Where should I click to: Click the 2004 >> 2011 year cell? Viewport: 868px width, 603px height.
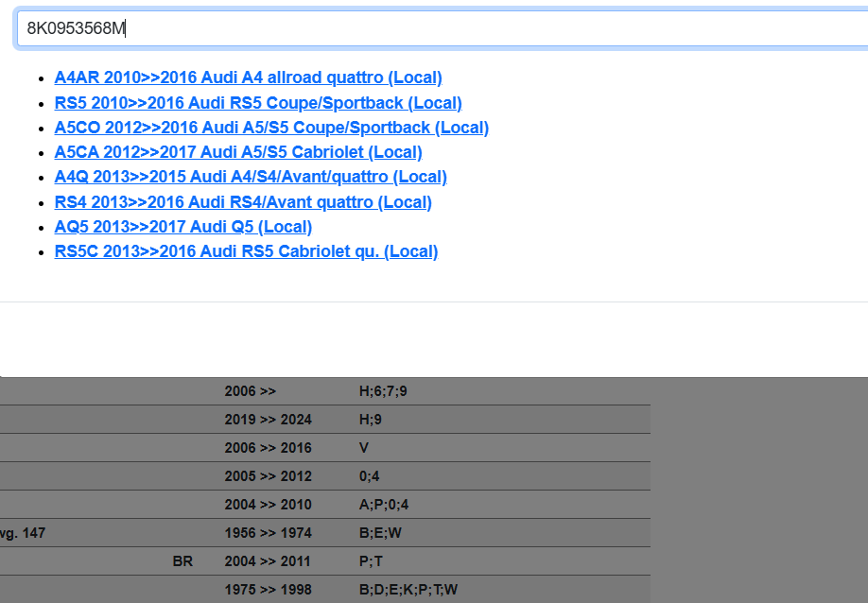click(x=268, y=561)
